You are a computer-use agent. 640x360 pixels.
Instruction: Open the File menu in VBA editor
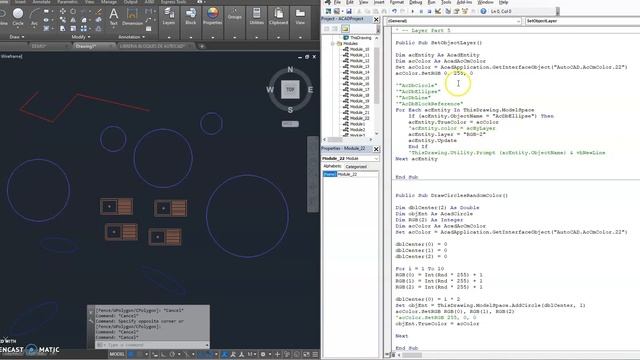point(337,2)
